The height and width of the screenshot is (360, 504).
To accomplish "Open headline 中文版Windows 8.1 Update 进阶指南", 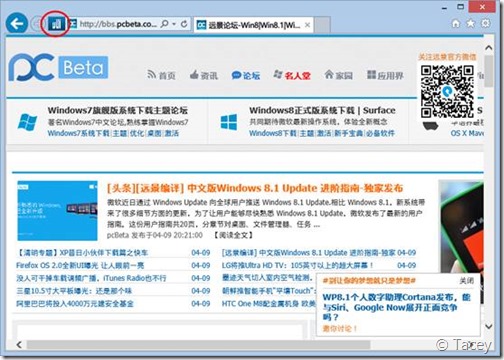I will tap(255, 188).
